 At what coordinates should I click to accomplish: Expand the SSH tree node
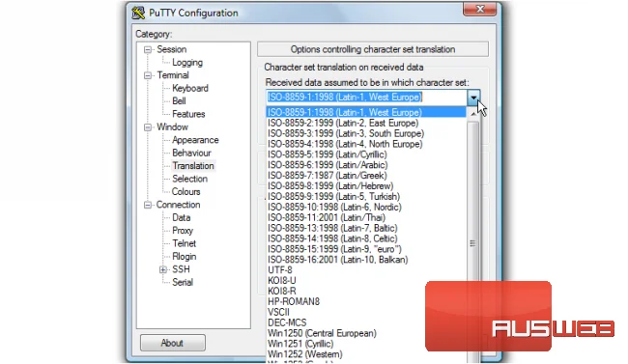click(163, 269)
